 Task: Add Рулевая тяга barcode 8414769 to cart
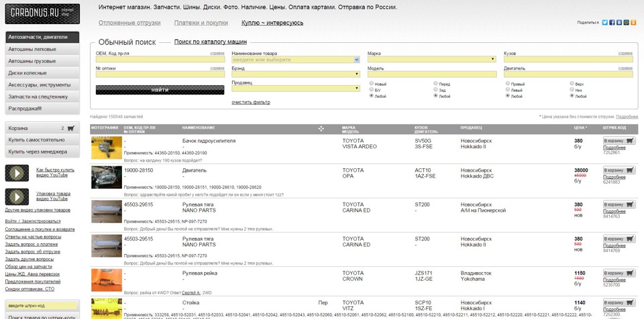point(619,239)
